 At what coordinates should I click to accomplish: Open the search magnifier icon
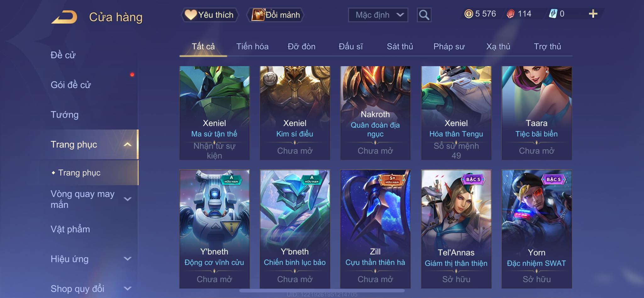tap(424, 15)
